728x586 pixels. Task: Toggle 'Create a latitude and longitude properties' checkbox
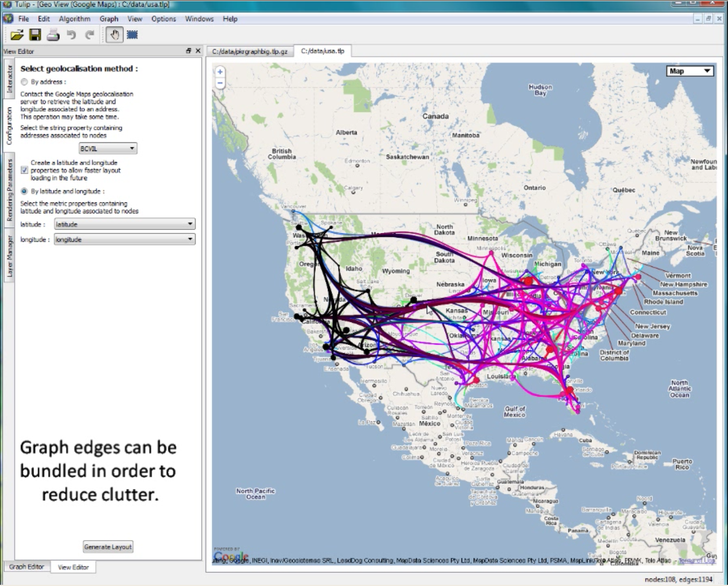click(24, 170)
